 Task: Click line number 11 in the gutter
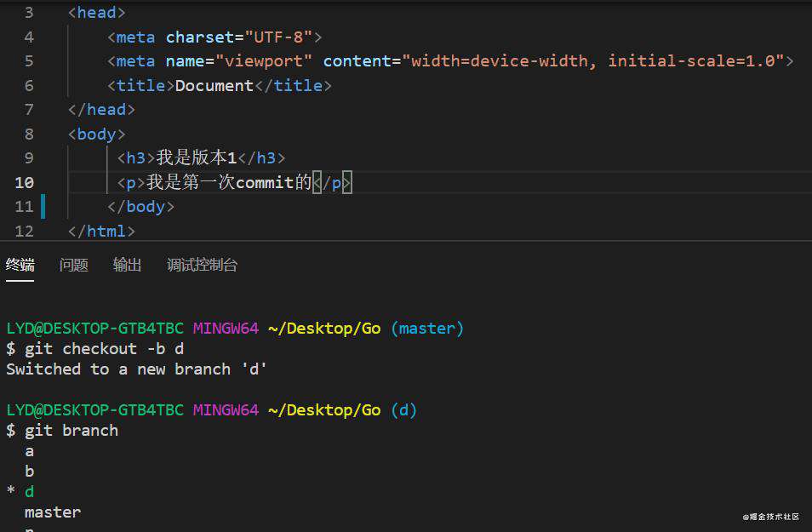[x=25, y=207]
